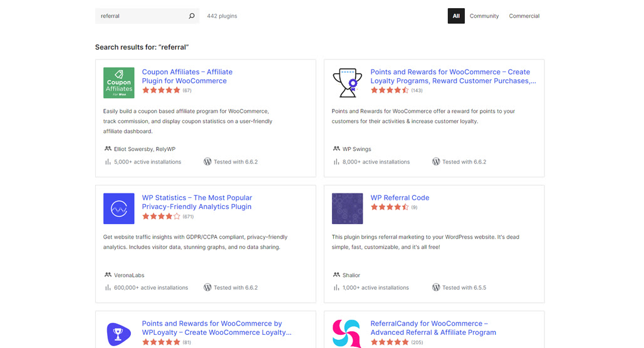
Task: Open the WP Statistics blue logo
Action: 118,208
